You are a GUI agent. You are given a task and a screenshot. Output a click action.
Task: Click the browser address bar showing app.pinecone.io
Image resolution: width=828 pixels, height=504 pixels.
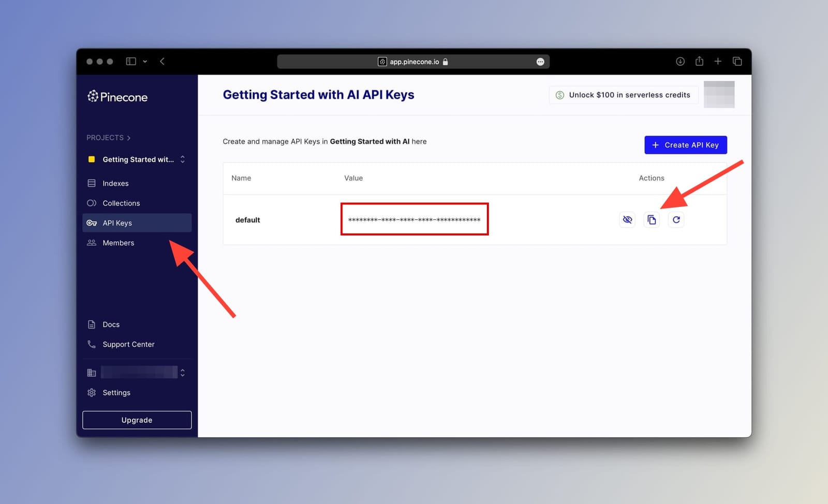pos(412,61)
